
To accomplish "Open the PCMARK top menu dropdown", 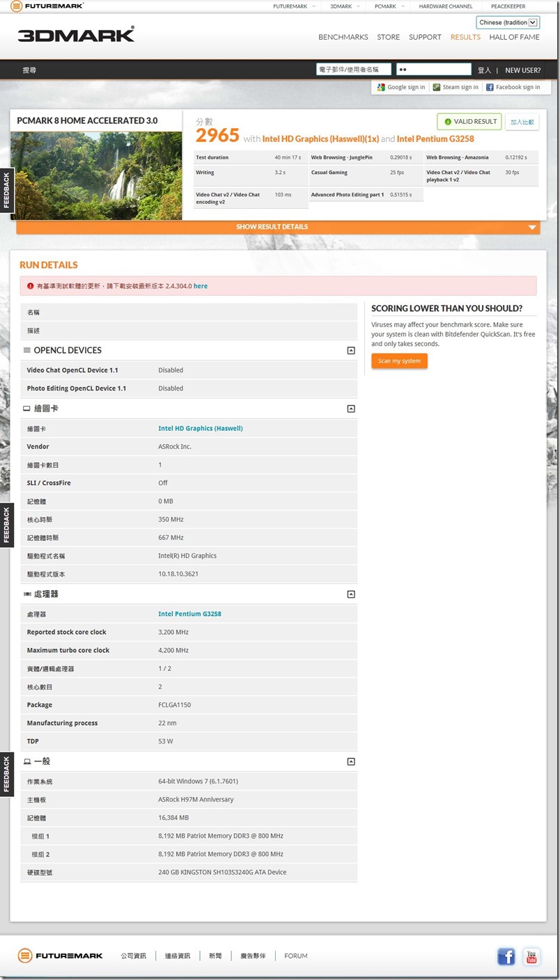I will [389, 6].
